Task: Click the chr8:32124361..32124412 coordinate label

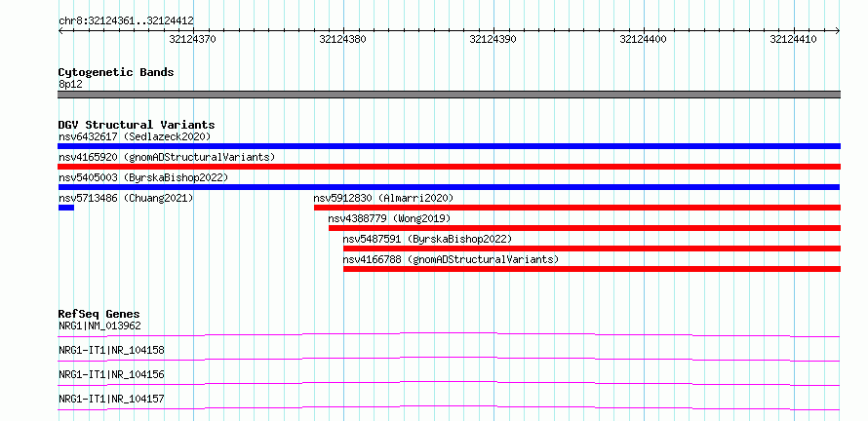Action: click(x=126, y=21)
